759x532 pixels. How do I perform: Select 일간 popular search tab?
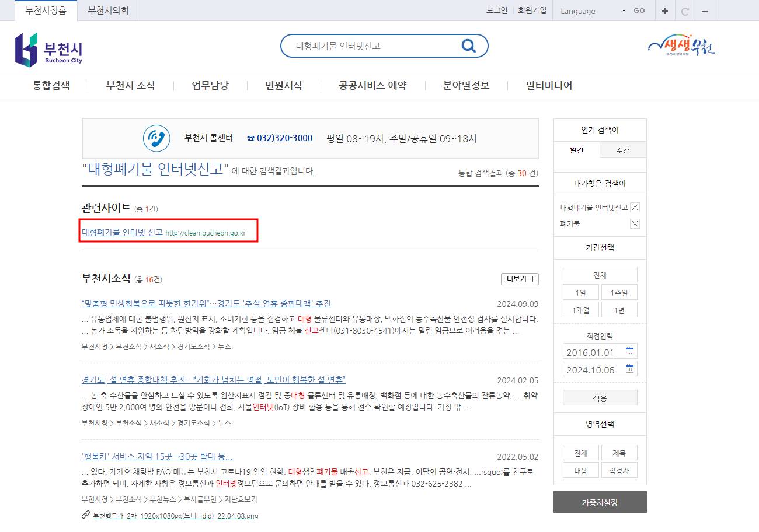point(576,150)
